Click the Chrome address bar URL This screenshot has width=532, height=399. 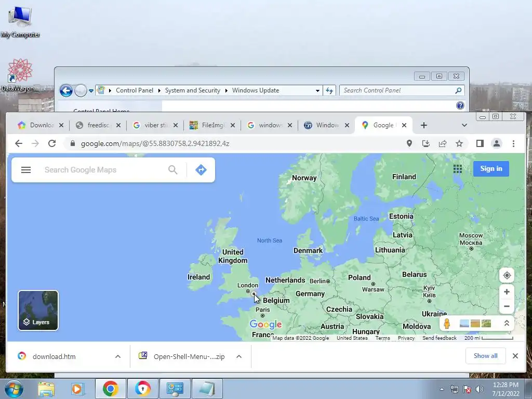[x=155, y=143]
